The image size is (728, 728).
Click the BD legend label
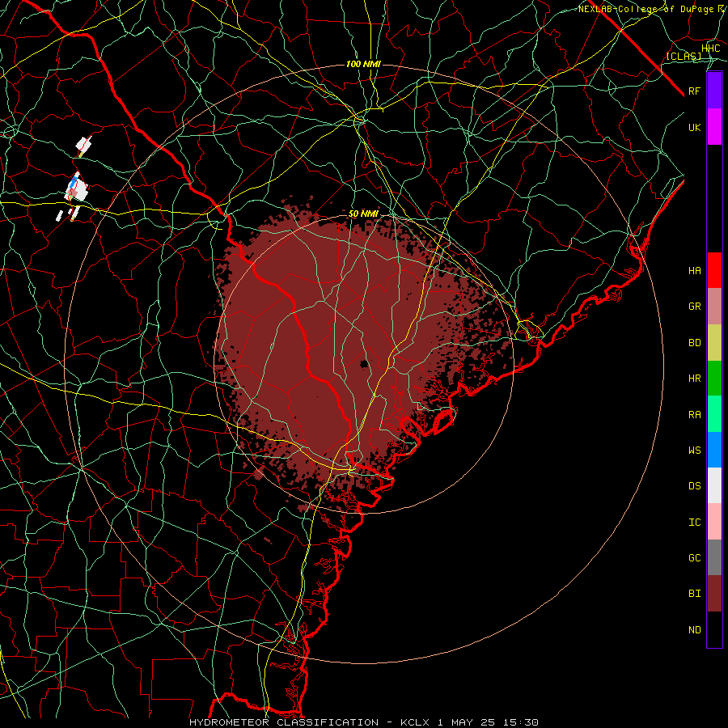click(x=695, y=343)
